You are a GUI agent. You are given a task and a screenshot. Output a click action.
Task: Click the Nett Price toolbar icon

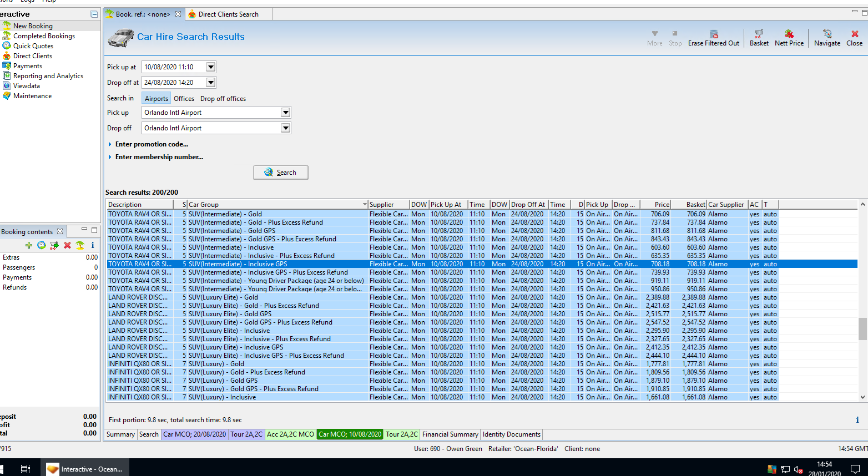coord(789,34)
